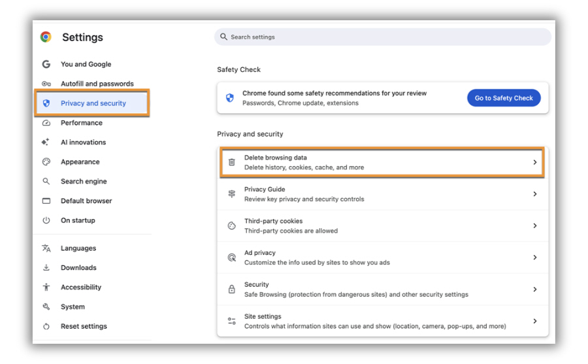Open Site settings using its chevron arrow

point(534,321)
